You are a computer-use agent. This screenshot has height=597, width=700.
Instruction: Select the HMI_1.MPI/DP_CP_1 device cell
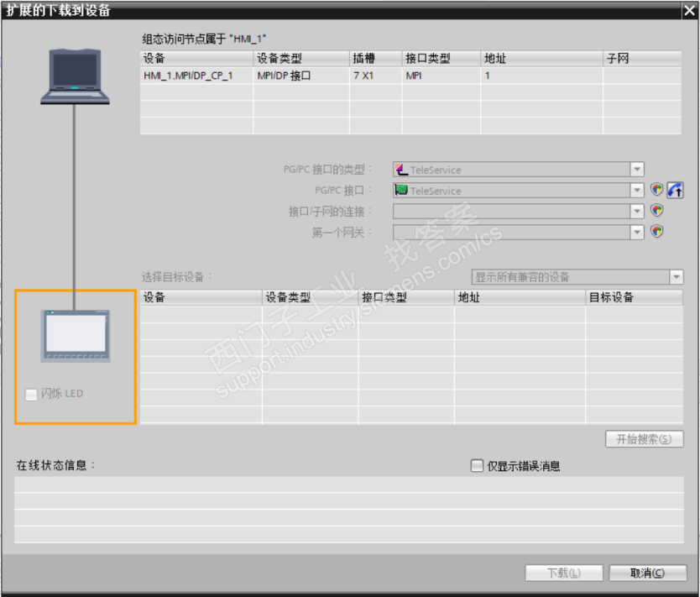[196, 76]
